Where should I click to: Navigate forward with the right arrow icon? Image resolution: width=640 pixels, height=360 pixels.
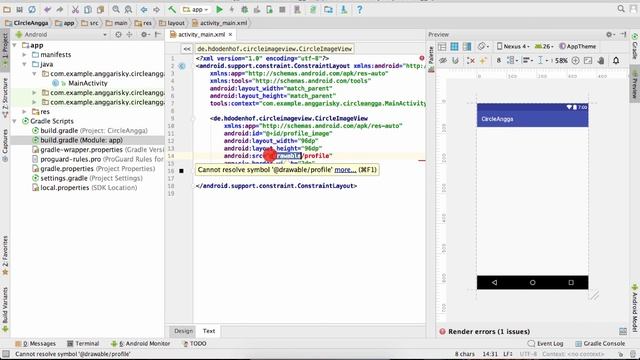156,9
